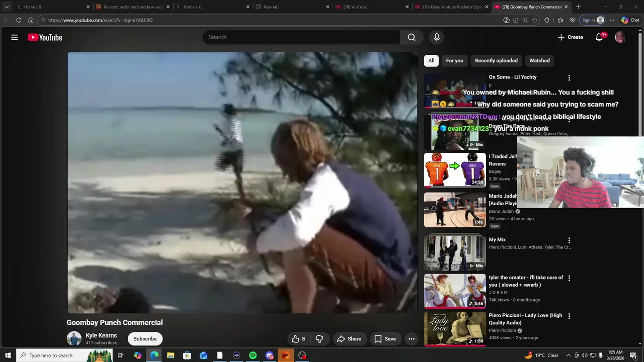Open Piero Piccioni Lady Love thumbnail
The width and height of the screenshot is (644, 362).
click(455, 329)
